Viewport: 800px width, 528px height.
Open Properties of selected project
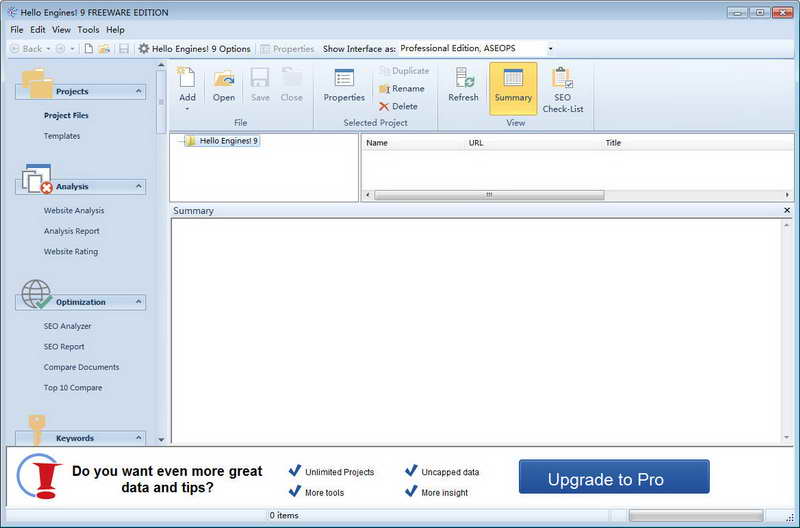pos(344,85)
